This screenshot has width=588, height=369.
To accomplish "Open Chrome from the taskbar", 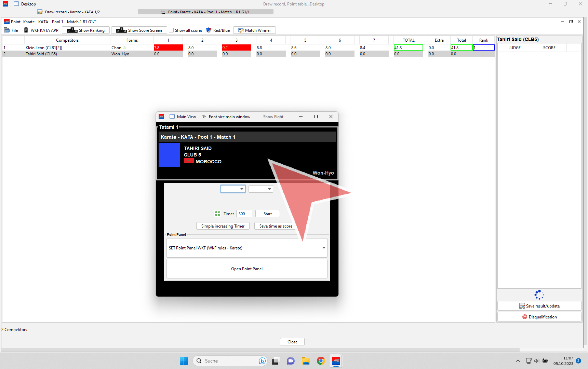I will [x=321, y=361].
